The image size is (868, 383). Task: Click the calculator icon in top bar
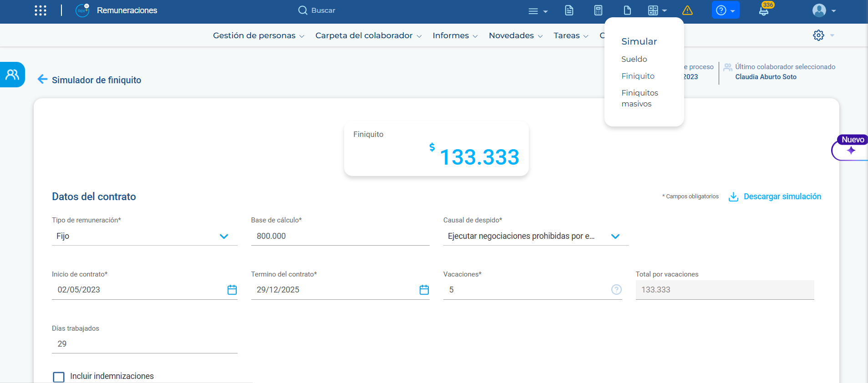598,10
